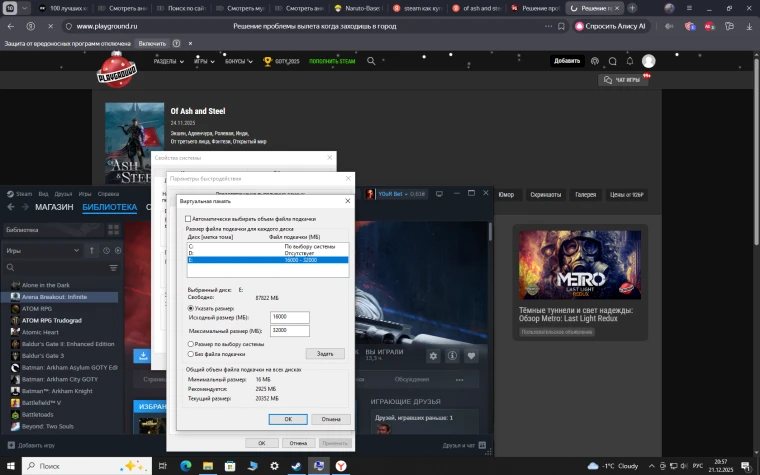
Task: Click the Steam game settings gear icon
Action: [x=434, y=355]
